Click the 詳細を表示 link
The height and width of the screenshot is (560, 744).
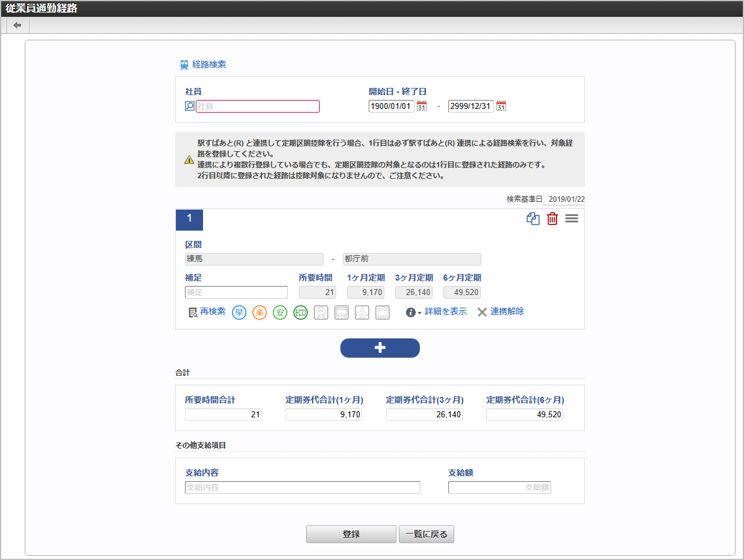pyautogui.click(x=445, y=312)
